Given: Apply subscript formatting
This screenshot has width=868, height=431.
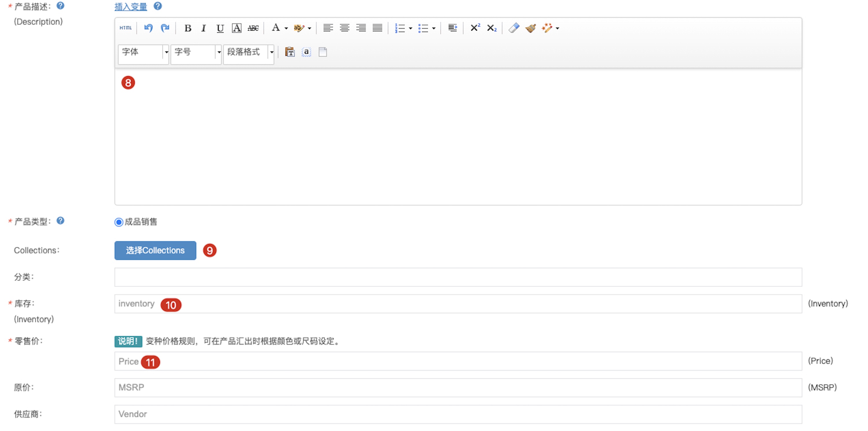Looking at the screenshot, I should [492, 28].
